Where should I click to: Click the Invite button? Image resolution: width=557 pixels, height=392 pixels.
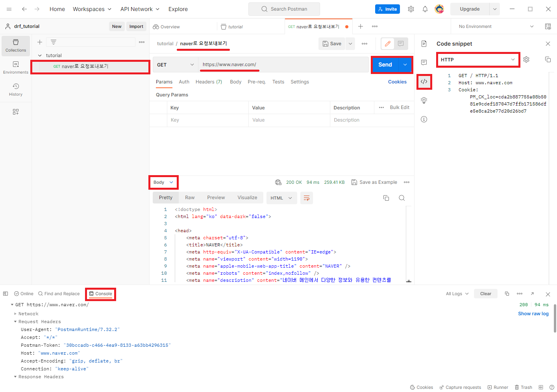click(387, 9)
